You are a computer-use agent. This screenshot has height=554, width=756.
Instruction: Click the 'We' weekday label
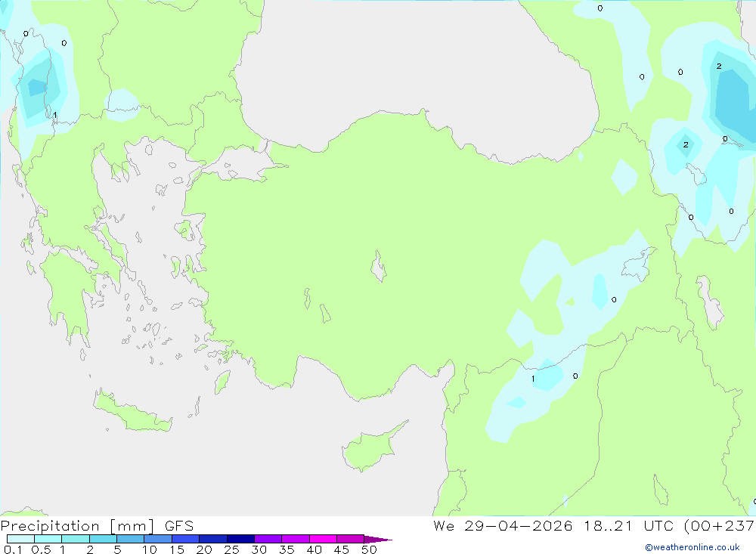(444, 526)
